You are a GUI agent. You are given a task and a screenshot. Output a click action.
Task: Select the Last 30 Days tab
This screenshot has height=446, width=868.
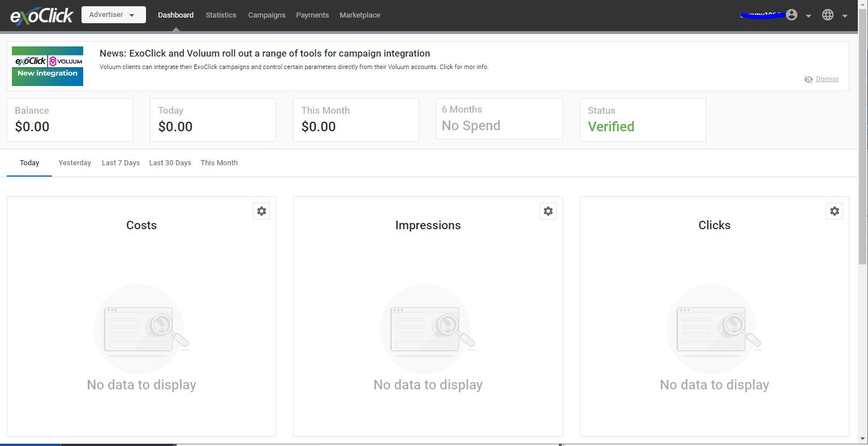click(170, 163)
